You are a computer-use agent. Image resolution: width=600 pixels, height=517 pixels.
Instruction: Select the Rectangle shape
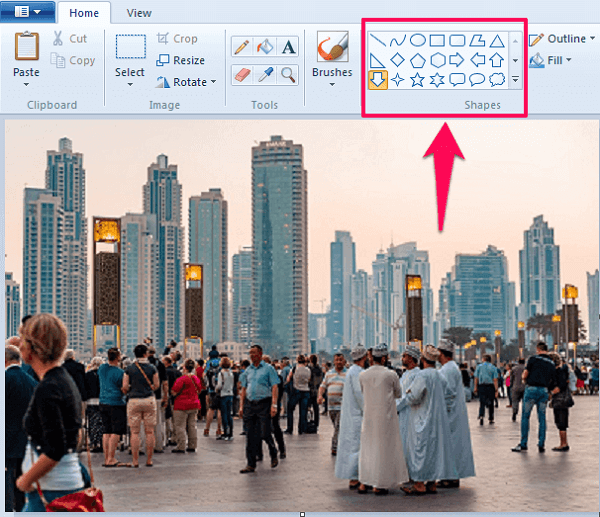coord(437,40)
